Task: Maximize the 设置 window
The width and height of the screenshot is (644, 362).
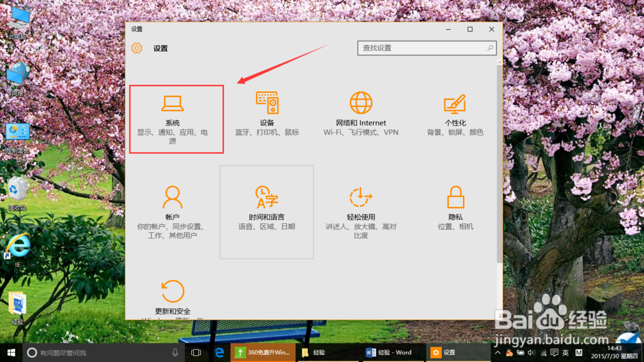Action: point(470,29)
